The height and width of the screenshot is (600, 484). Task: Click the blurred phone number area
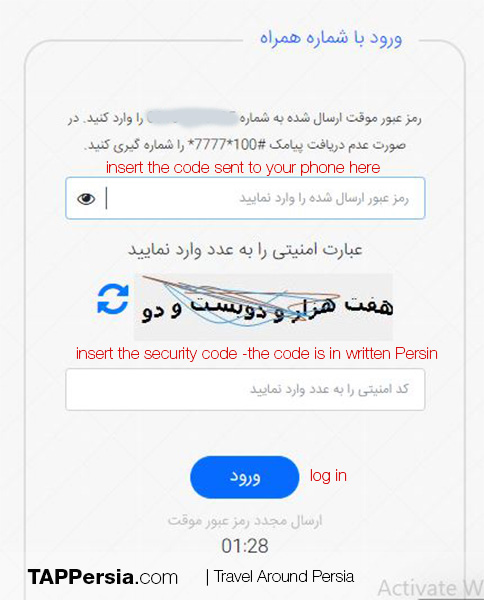[x=193, y=117]
